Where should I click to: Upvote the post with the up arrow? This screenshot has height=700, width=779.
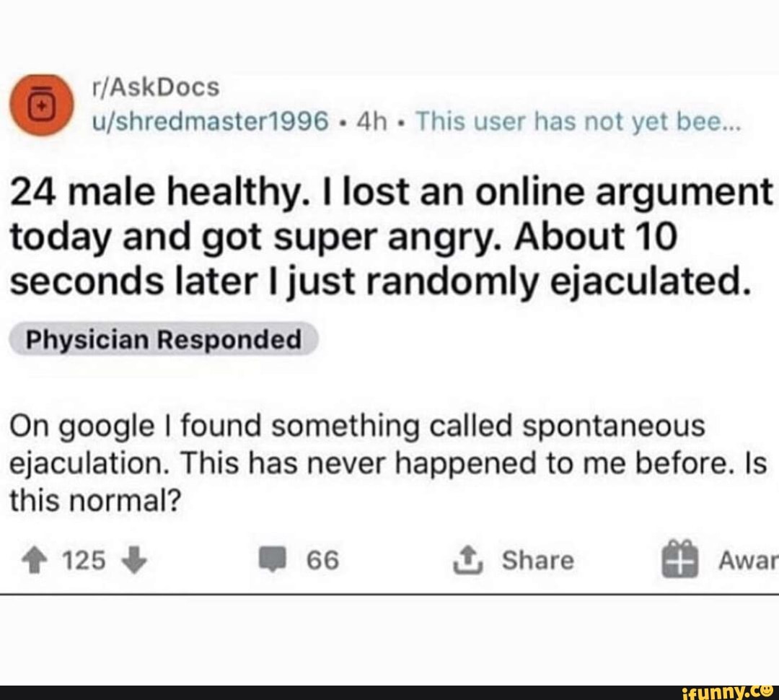point(35,560)
